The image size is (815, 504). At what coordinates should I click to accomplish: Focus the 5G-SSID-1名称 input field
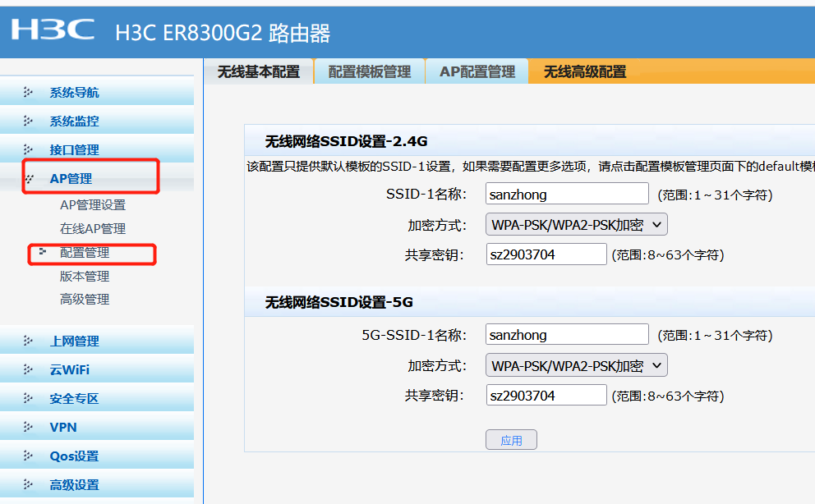pyautogui.click(x=567, y=334)
